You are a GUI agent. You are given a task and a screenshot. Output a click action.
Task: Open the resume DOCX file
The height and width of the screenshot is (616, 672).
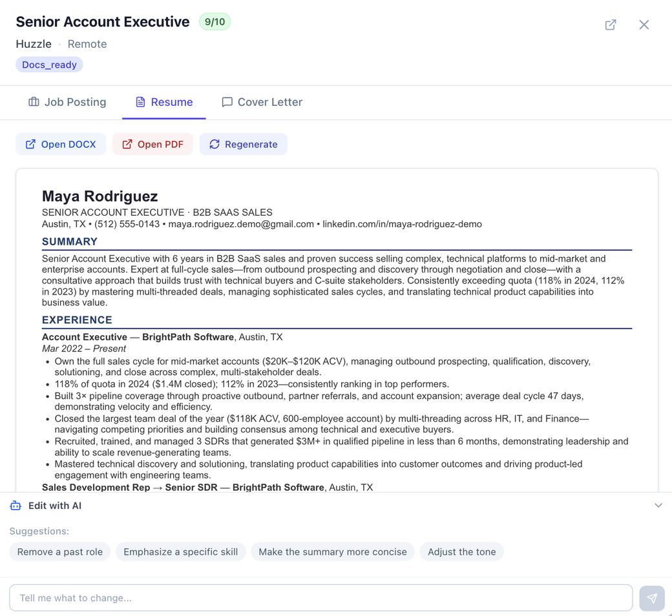(x=61, y=145)
